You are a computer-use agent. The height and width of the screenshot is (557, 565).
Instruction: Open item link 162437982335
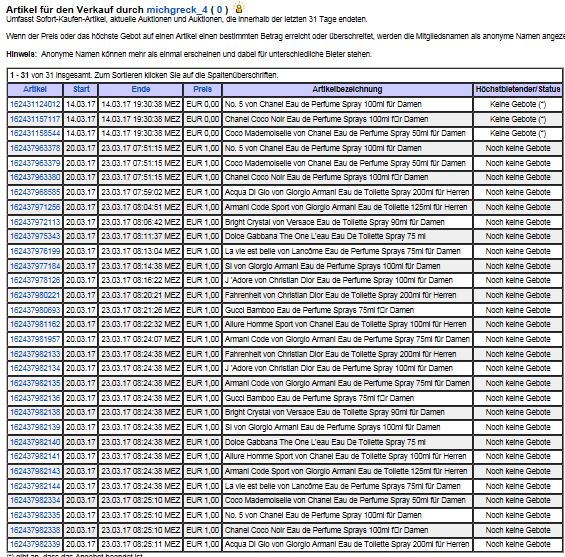(x=35, y=515)
